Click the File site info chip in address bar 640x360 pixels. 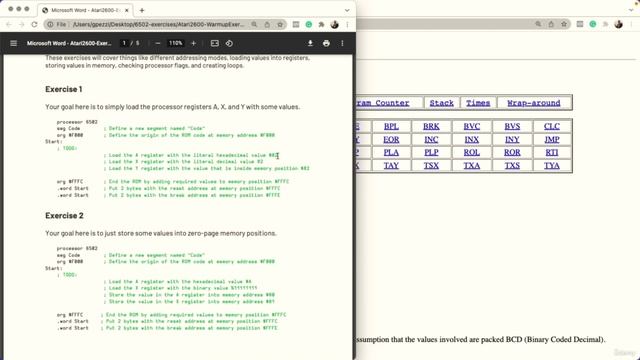click(x=57, y=24)
